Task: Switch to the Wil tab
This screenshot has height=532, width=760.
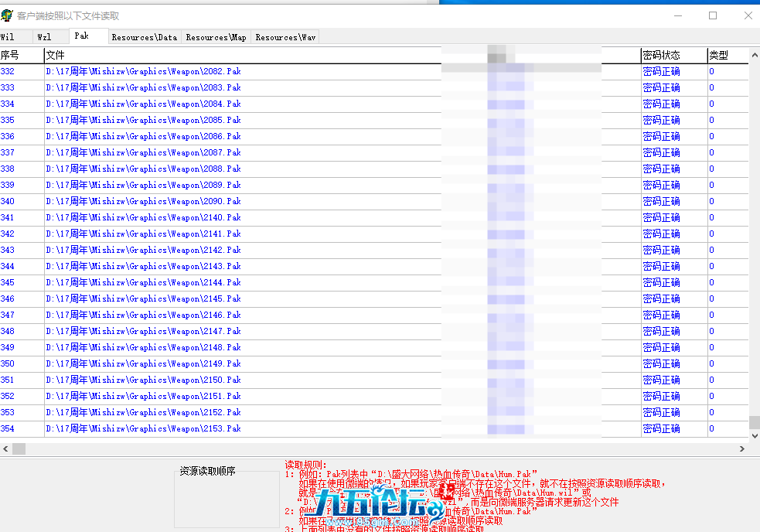Action: coord(15,37)
